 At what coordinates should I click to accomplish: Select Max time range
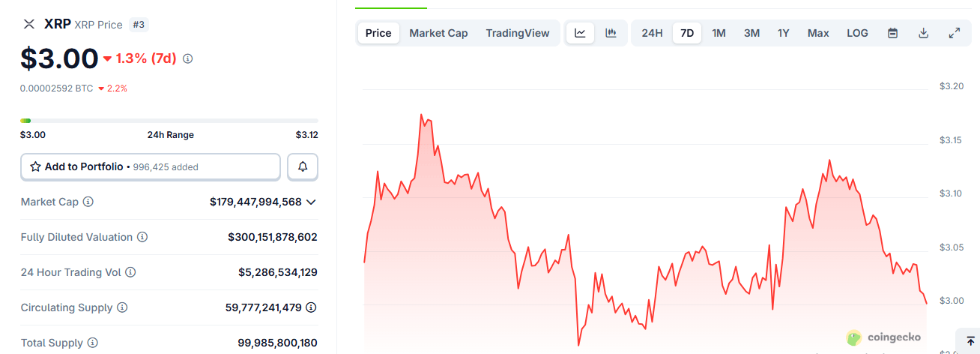pyautogui.click(x=818, y=33)
